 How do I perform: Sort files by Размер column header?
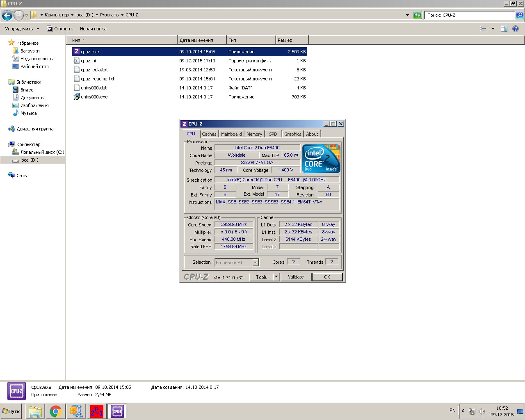click(x=292, y=40)
